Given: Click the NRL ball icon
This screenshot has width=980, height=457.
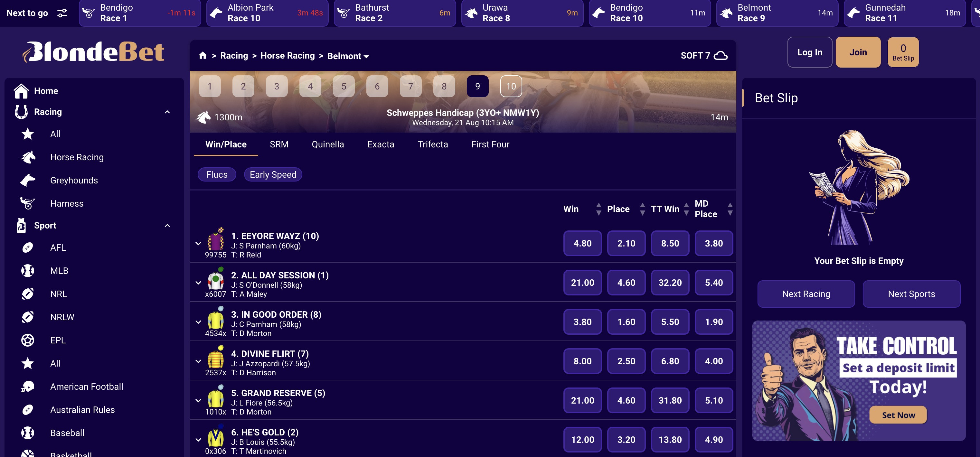Looking at the screenshot, I should (x=27, y=294).
